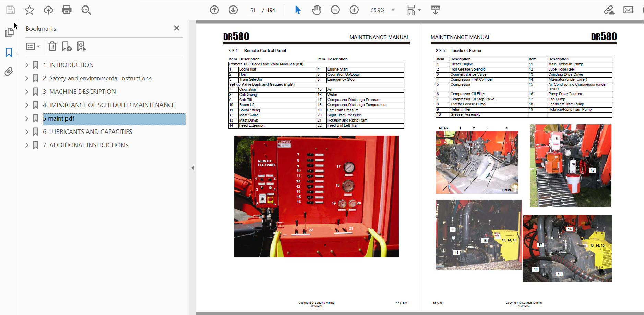
Task: Toggle the page thumbnails panel
Action: click(9, 33)
